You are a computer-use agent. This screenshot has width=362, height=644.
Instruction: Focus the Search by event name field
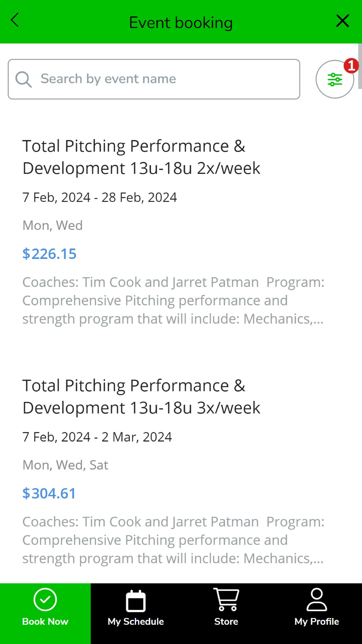point(154,79)
